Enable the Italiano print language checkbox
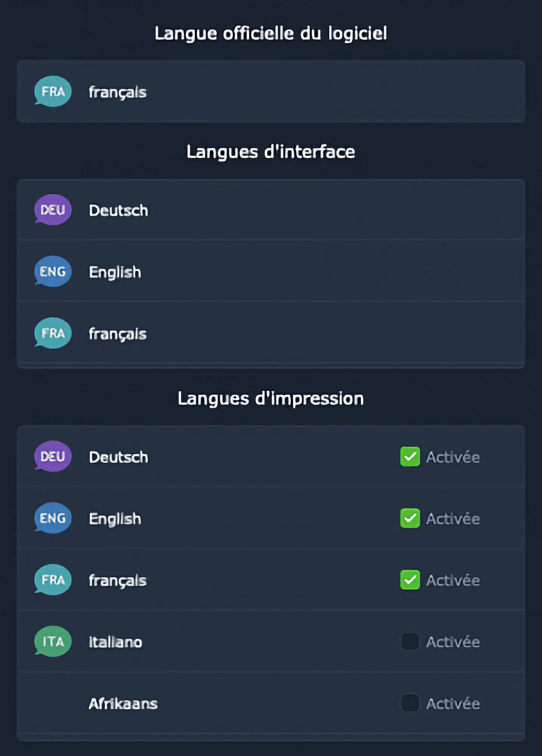The width and height of the screenshot is (542, 756). (x=410, y=641)
